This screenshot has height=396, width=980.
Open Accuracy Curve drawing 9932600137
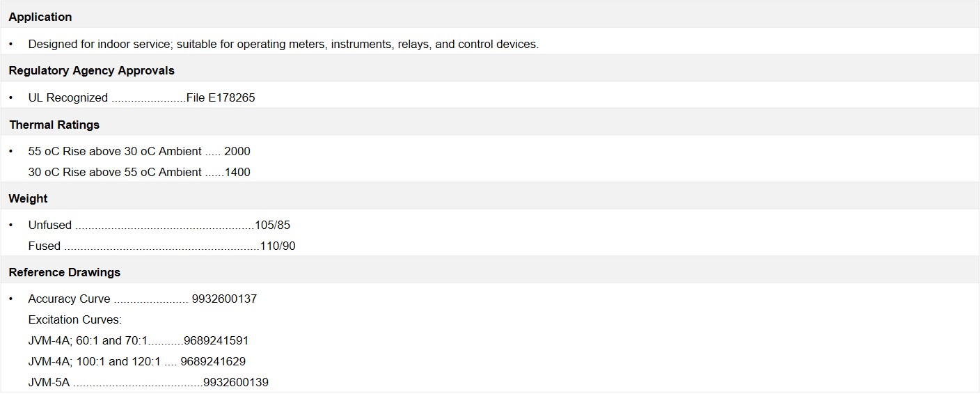(224, 299)
